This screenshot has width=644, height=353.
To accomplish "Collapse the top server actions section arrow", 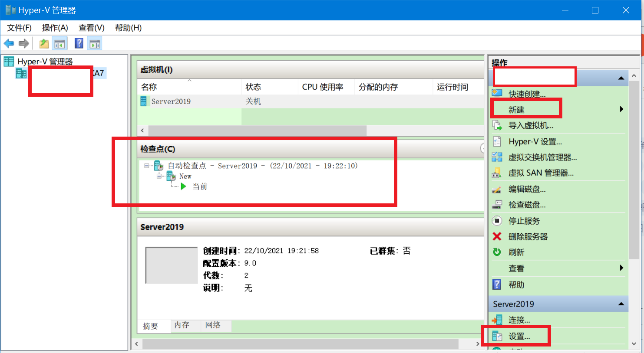I will click(621, 78).
